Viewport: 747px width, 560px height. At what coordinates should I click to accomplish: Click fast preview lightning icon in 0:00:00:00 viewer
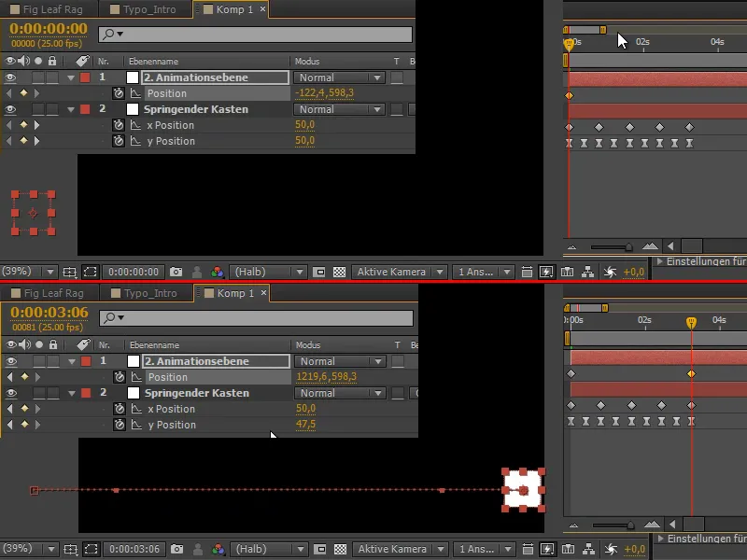coord(546,272)
